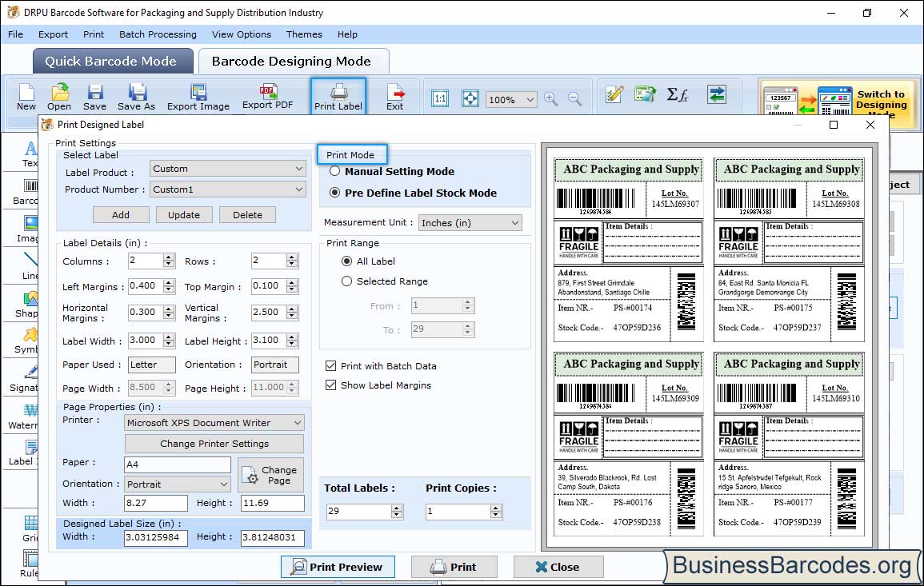Click the edit pencil icon in toolbar
The width and height of the screenshot is (924, 586).
click(614, 94)
